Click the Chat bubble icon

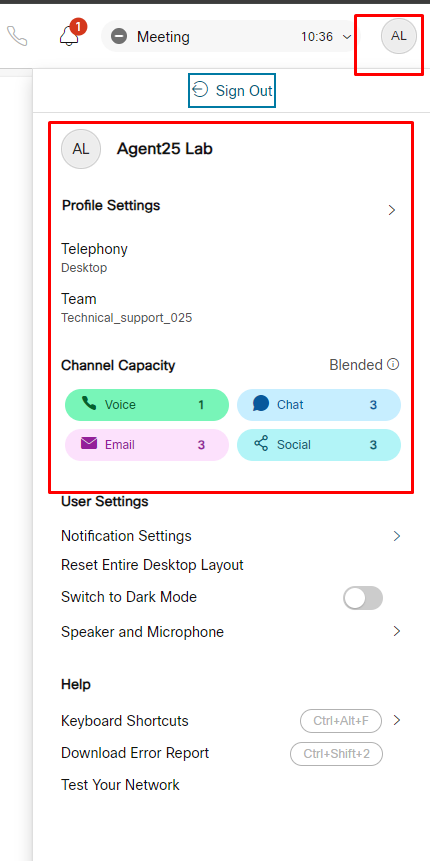coord(261,404)
